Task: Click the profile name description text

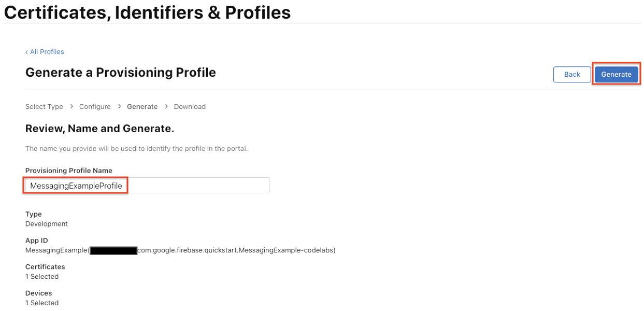Action: pyautogui.click(x=136, y=149)
